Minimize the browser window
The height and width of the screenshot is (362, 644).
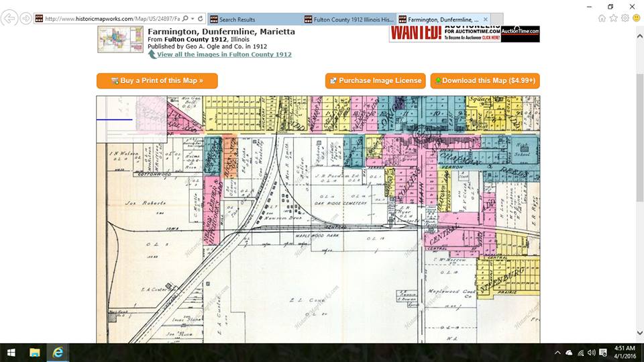(x=590, y=7)
